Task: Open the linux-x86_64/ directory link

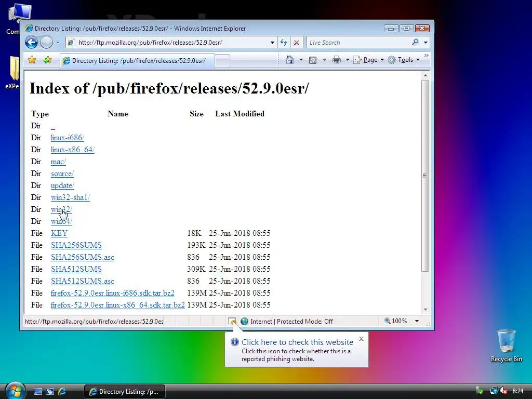Action: point(73,150)
